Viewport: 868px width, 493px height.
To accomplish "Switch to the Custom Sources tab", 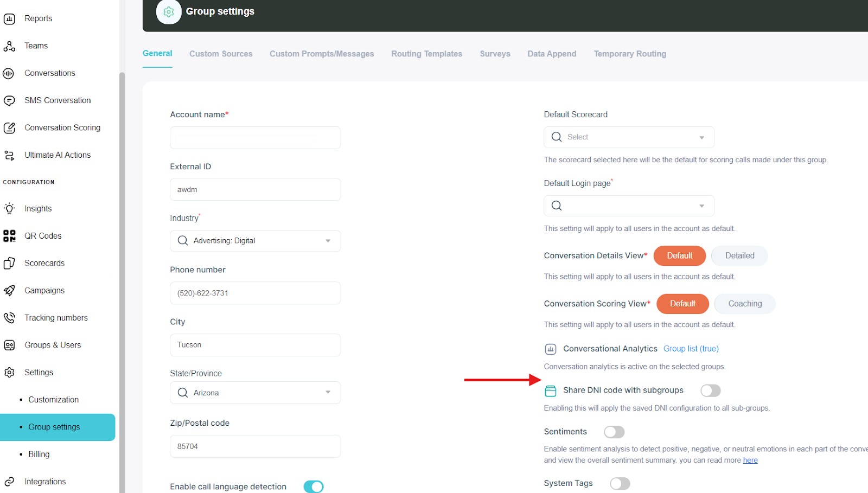I will (221, 54).
